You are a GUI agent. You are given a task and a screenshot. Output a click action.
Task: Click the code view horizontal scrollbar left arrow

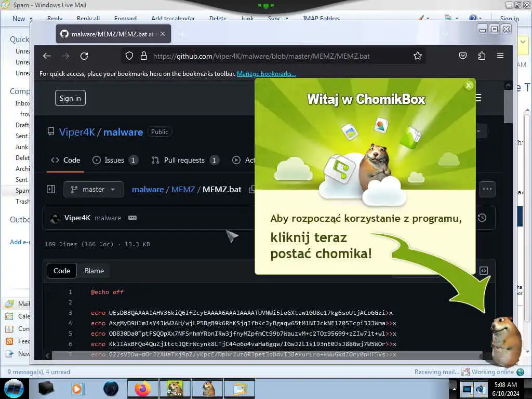tap(47, 355)
